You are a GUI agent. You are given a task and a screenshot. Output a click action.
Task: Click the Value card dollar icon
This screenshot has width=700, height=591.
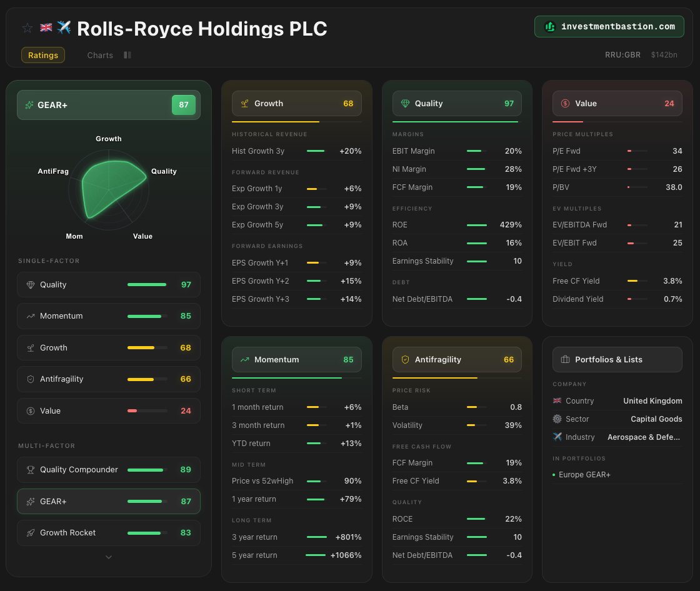tap(565, 104)
